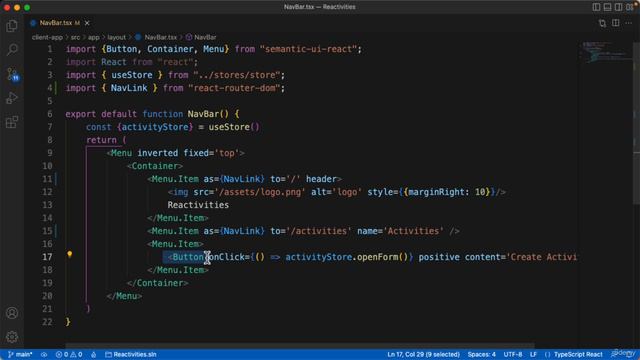Image resolution: width=640 pixels, height=360 pixels.
Task: Click the curly braces icon beside TypeScript React
Action: (x=547, y=354)
